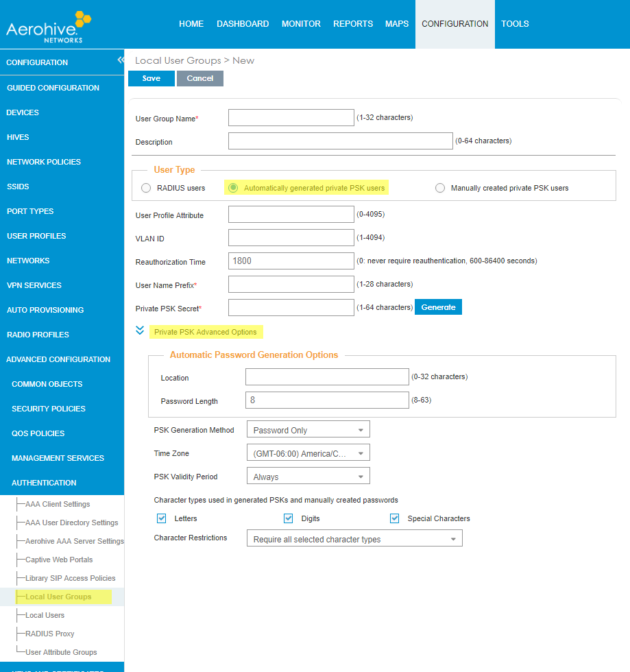Open the PSK Generation Method dropdown
630x672 pixels.
click(308, 430)
